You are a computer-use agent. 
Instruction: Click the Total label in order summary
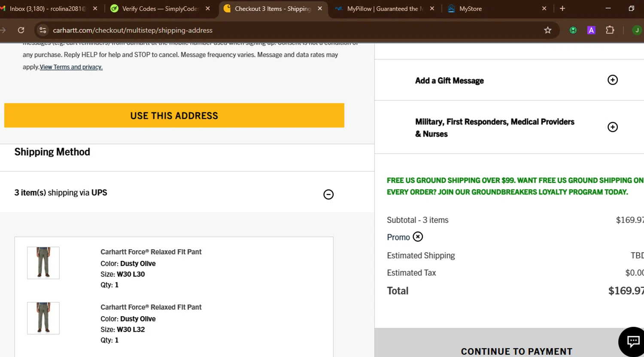pos(398,291)
